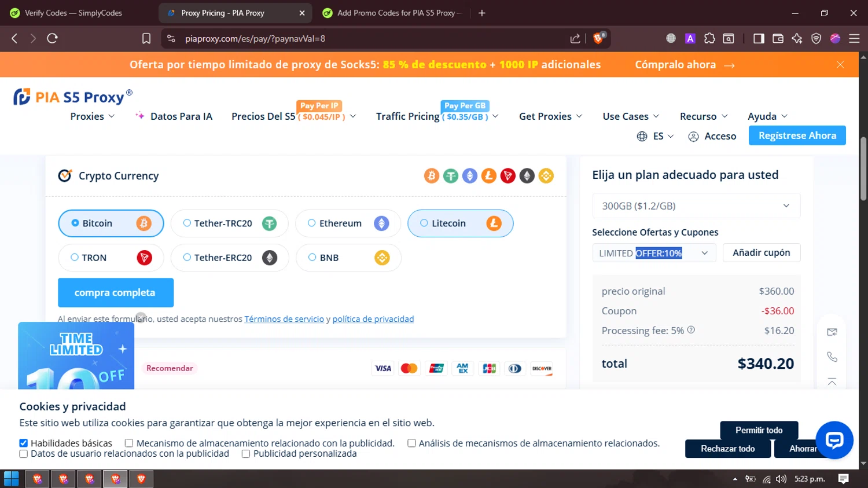Image resolution: width=868 pixels, height=488 pixels.
Task: Click the BNB icon in Crypto Currency header
Action: [546, 175]
